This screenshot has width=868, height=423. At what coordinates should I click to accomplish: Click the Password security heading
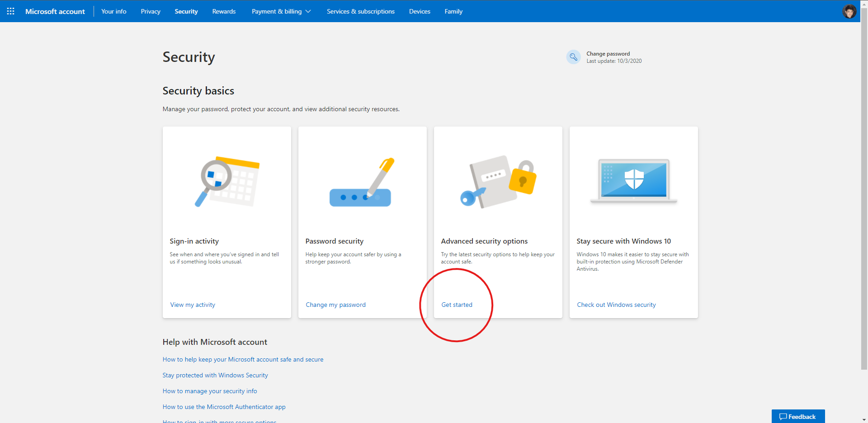[x=335, y=241]
